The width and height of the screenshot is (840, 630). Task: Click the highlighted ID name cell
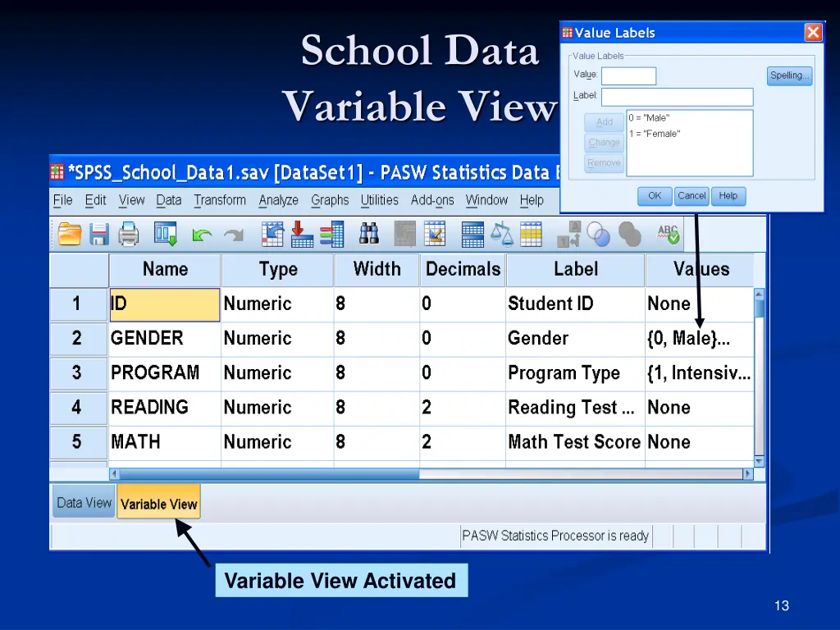click(165, 304)
